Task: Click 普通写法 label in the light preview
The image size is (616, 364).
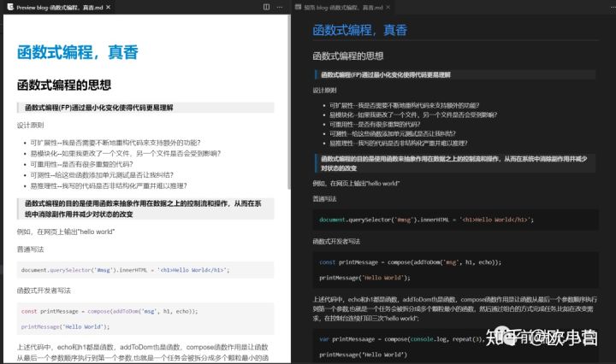Action: click(x=30, y=249)
